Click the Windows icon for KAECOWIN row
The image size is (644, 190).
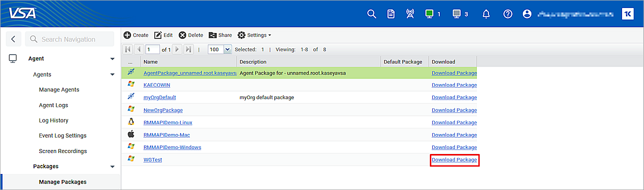(x=131, y=84)
